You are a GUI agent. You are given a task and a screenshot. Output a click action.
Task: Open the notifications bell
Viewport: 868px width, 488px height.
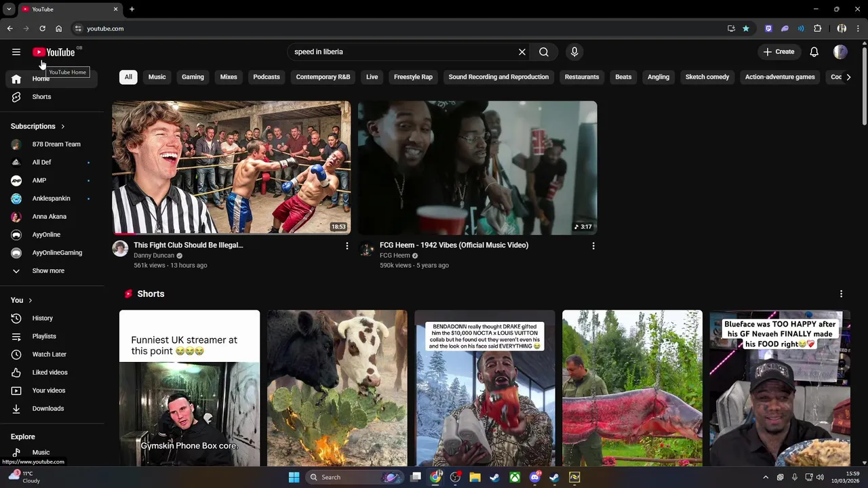click(x=814, y=52)
